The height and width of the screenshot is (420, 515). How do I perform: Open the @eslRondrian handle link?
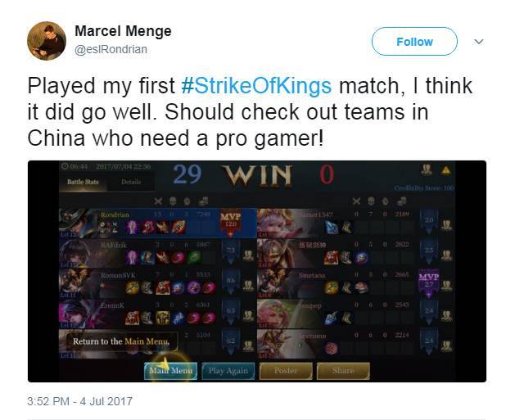pos(111,50)
